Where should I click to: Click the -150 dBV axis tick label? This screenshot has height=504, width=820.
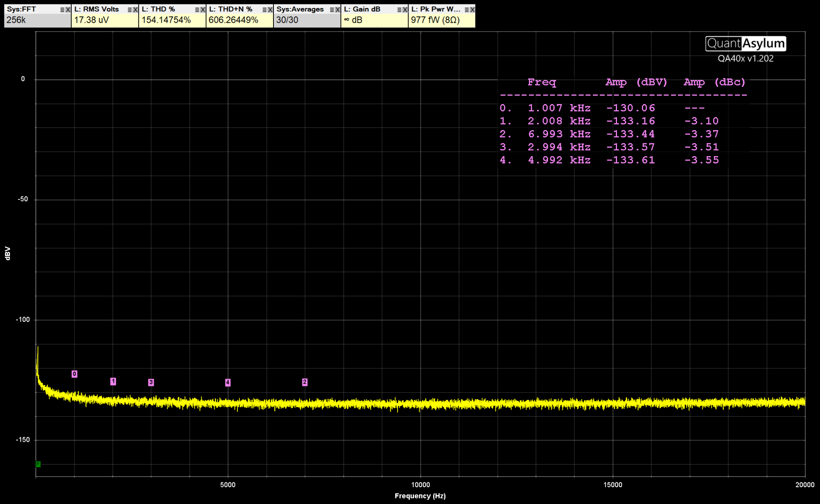22,440
